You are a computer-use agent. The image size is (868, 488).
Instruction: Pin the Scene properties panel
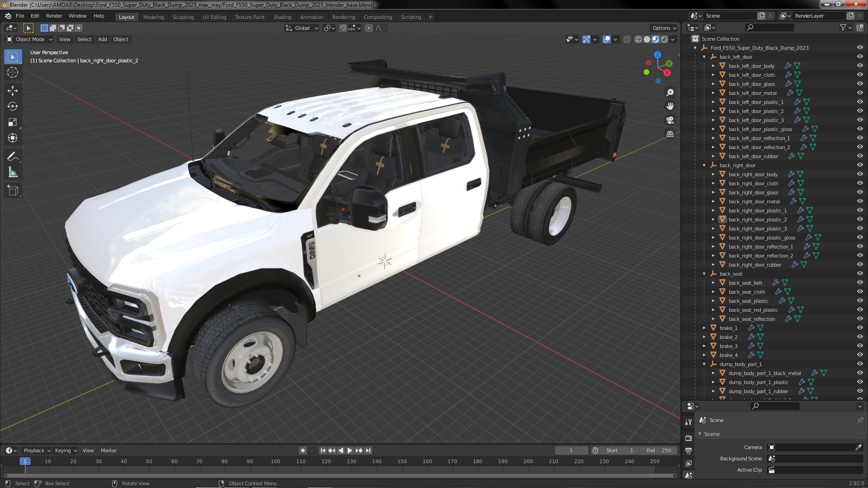click(860, 420)
